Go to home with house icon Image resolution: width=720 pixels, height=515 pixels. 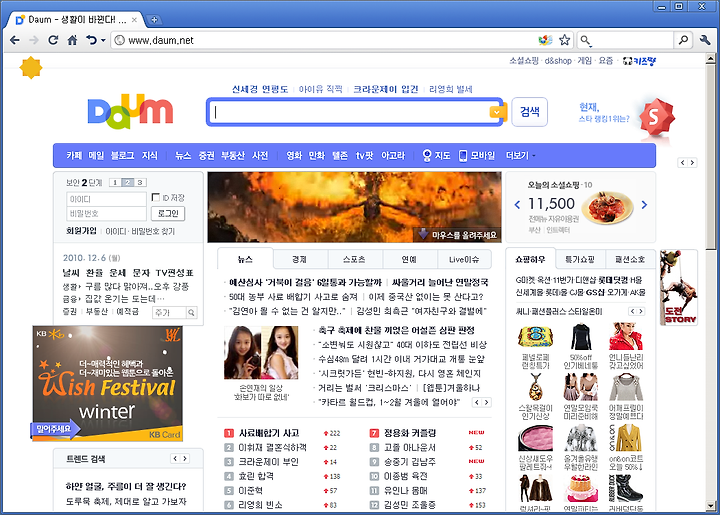[72, 40]
